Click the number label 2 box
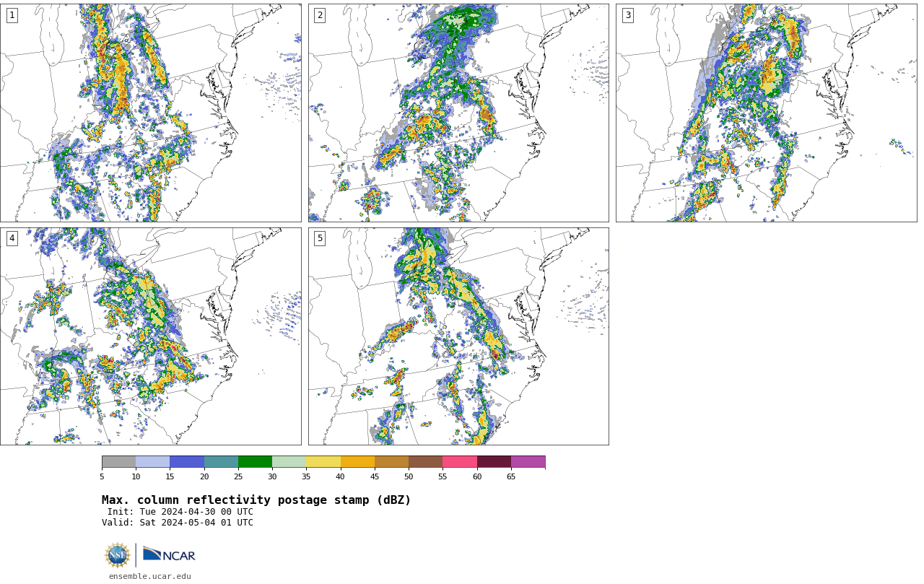Viewport: 924px width, 584px height. pyautogui.click(x=320, y=15)
